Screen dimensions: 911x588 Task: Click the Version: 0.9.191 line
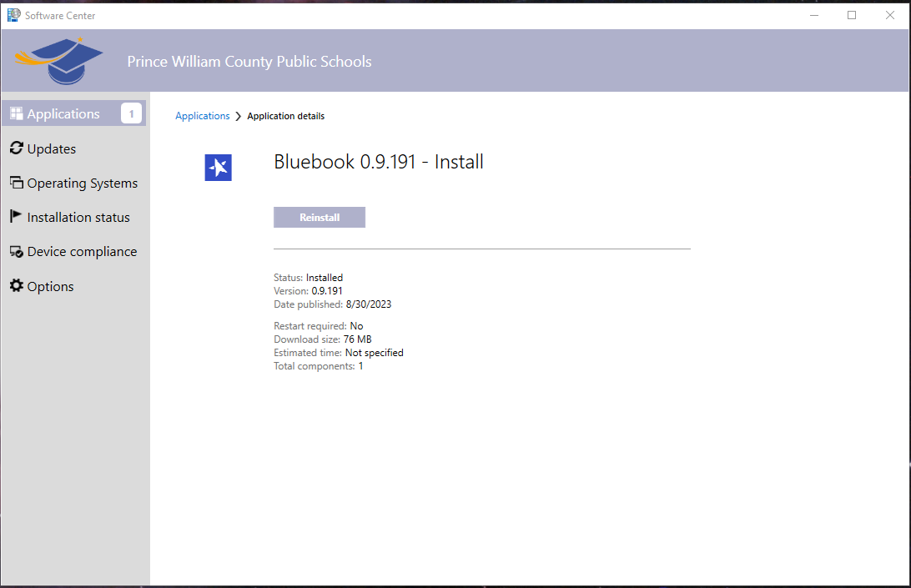pyautogui.click(x=308, y=291)
